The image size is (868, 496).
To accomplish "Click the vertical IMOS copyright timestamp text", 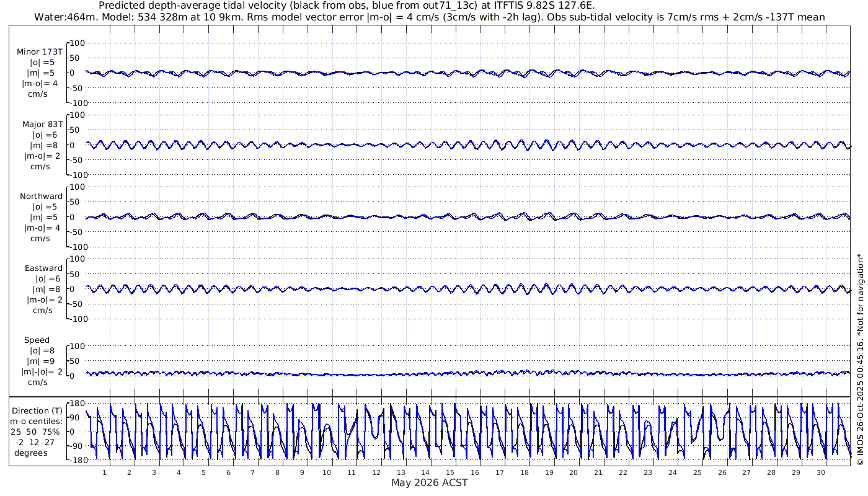I will point(860,360).
